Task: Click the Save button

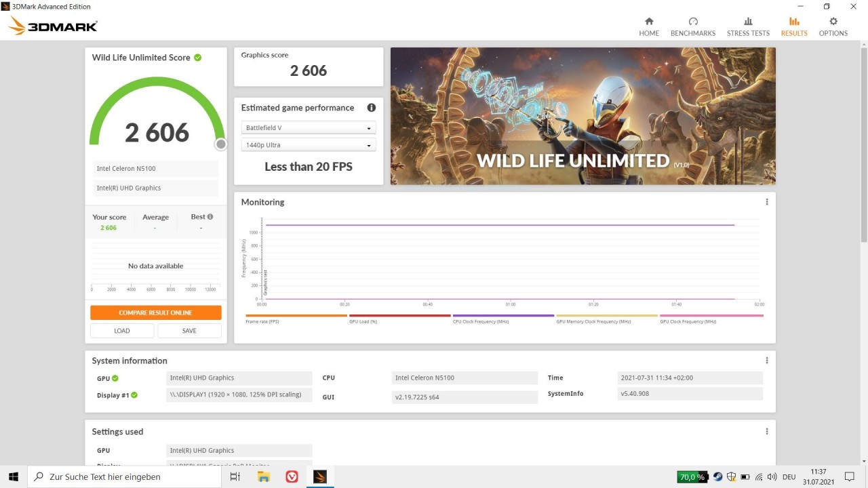Action: click(189, 331)
